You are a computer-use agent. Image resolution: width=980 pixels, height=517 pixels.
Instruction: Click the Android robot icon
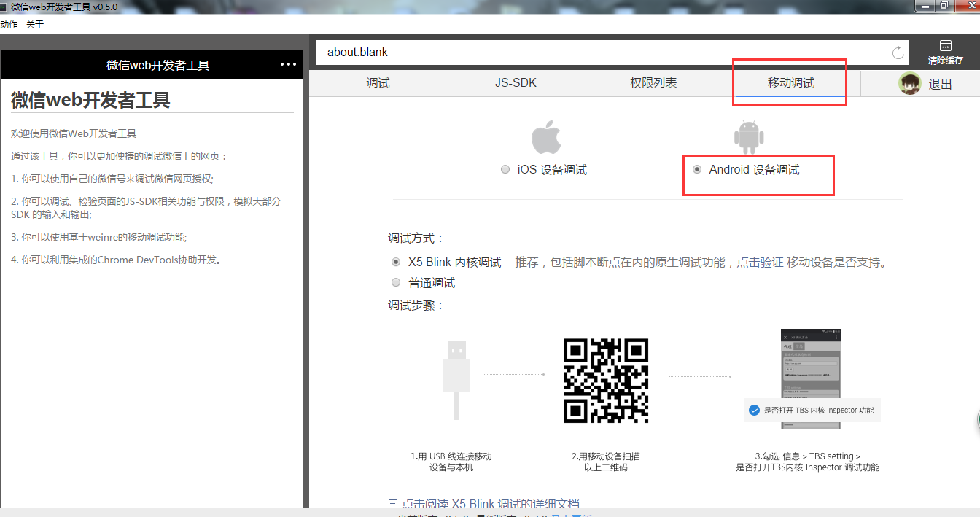(x=748, y=137)
